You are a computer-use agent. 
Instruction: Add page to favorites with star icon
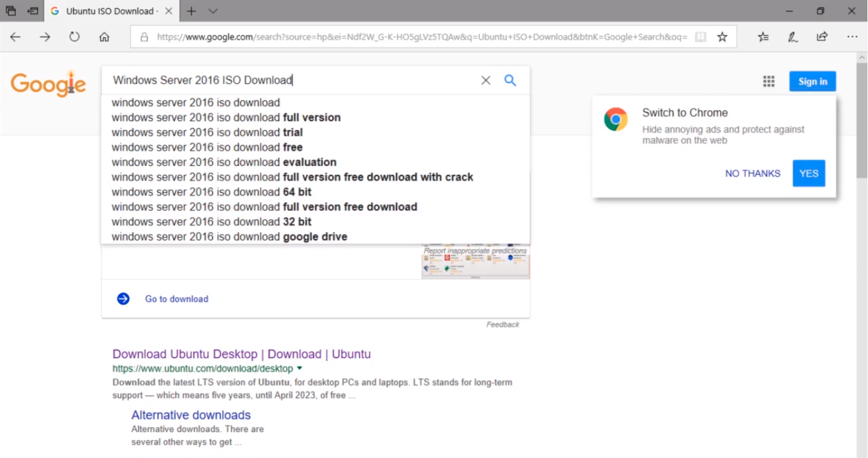point(722,37)
